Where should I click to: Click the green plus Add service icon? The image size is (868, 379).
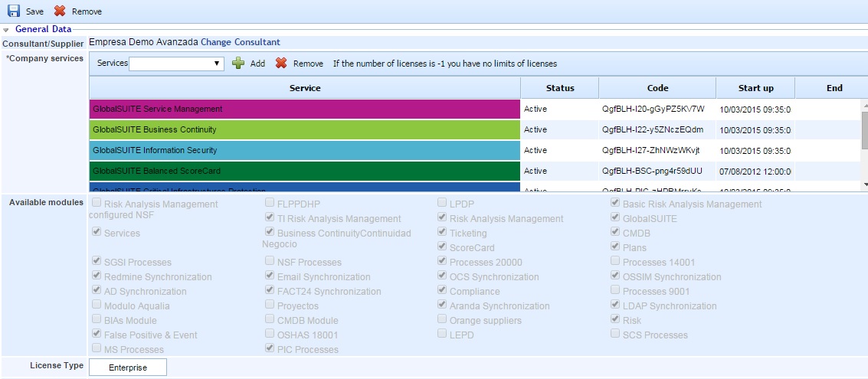pyautogui.click(x=238, y=64)
